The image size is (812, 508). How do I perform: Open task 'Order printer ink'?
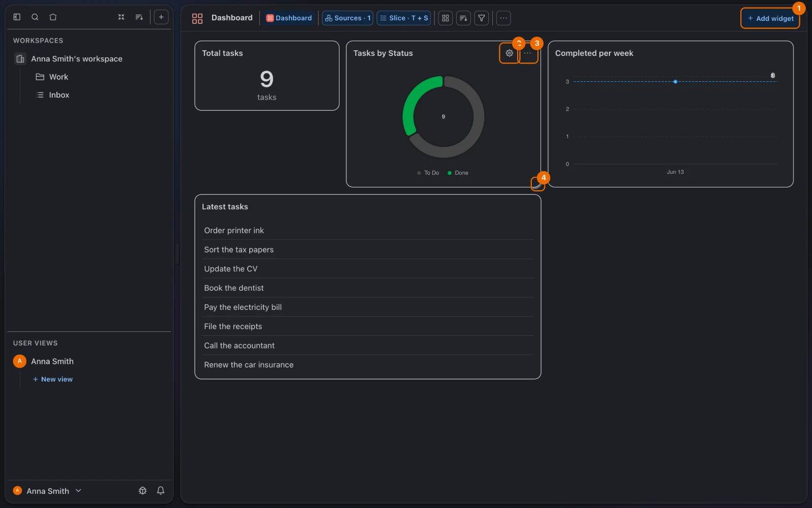368,231
